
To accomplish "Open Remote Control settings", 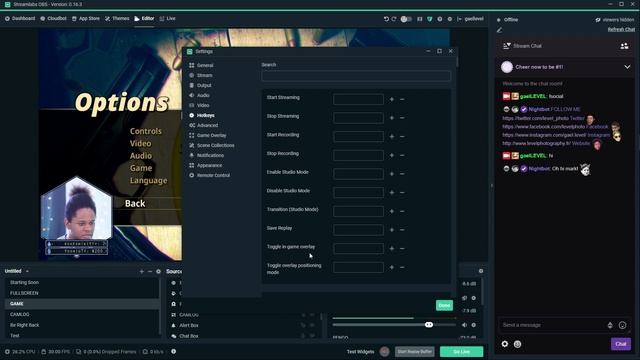I will tap(209, 175).
